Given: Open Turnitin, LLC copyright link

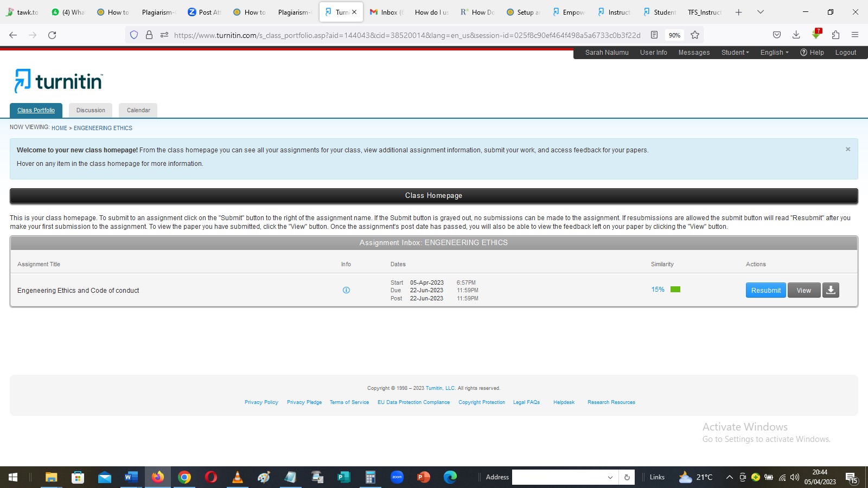Looking at the screenshot, I should [x=441, y=388].
